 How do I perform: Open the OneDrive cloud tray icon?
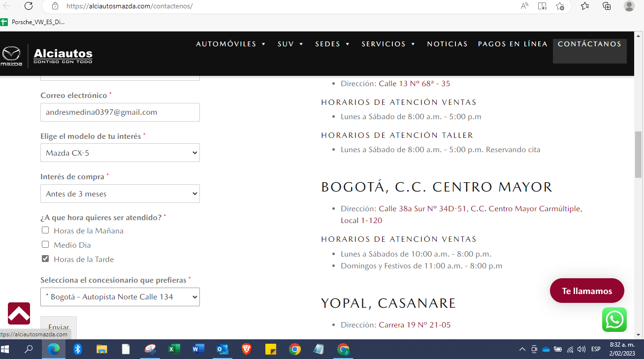coord(546,349)
